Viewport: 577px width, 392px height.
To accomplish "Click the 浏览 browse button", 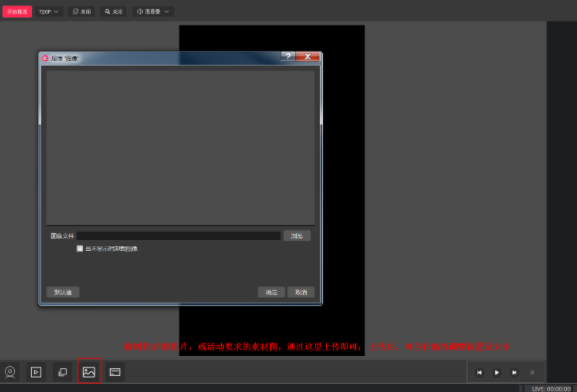I will tap(297, 236).
